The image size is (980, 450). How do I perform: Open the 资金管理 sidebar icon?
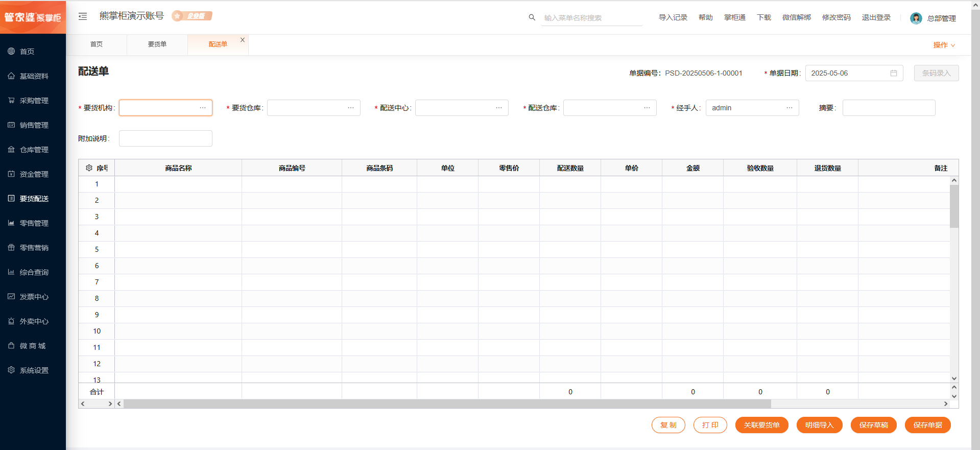click(11, 174)
